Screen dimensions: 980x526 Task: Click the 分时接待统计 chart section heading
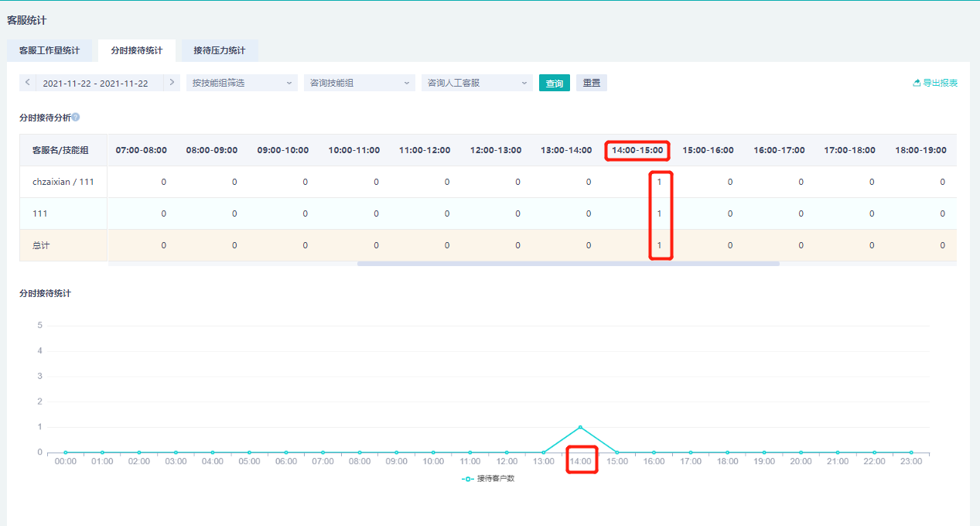(46, 293)
